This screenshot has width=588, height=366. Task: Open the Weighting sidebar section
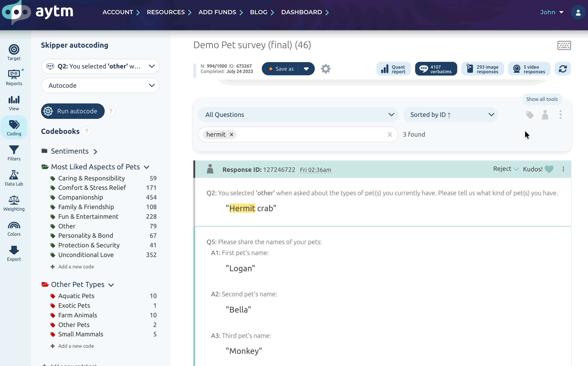pos(14,203)
